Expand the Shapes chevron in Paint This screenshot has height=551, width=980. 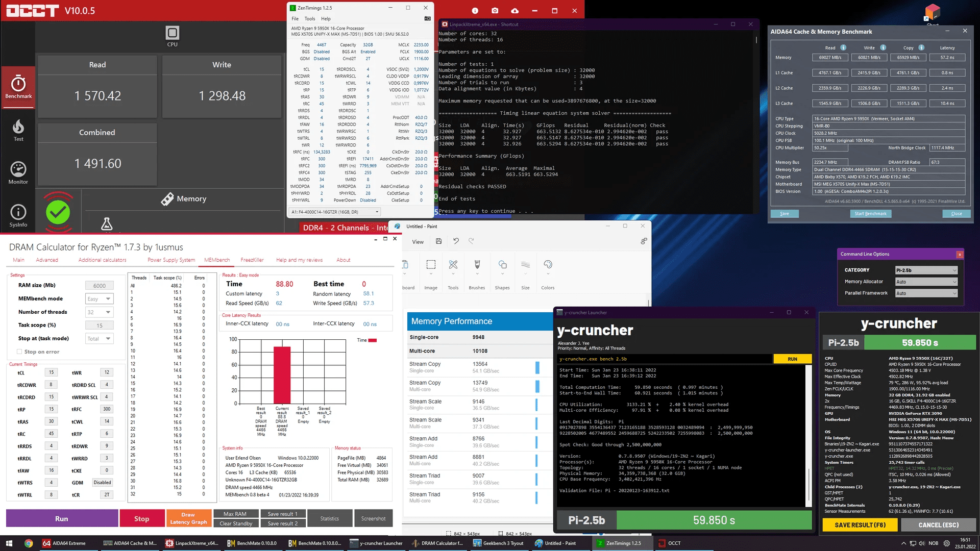point(502,274)
